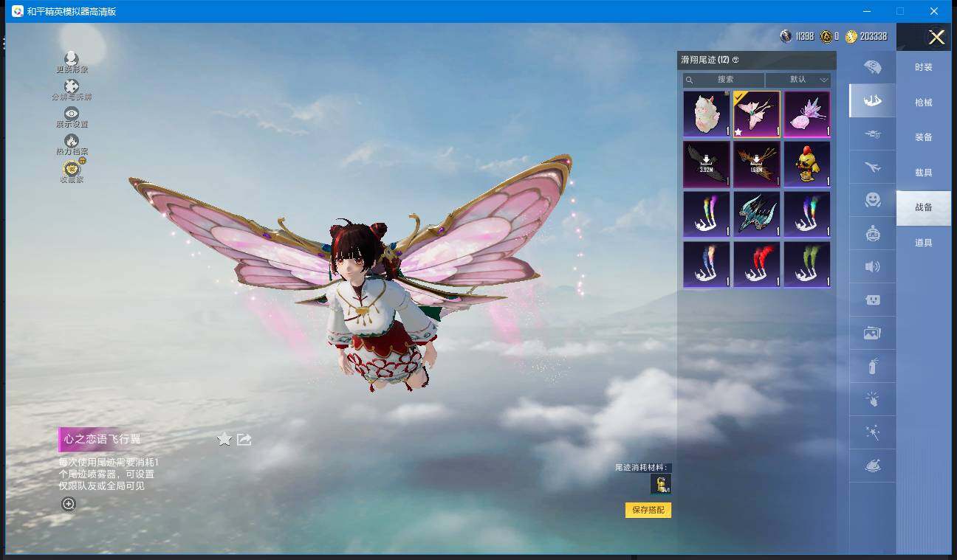Open the square face card category
Viewport: 957px width, 560px height.
pyautogui.click(x=872, y=300)
